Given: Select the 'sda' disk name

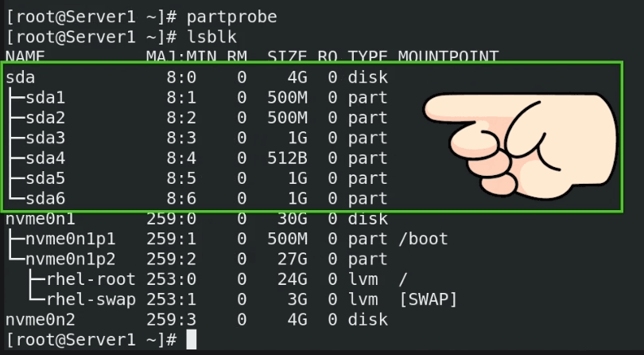Looking at the screenshot, I should point(20,77).
